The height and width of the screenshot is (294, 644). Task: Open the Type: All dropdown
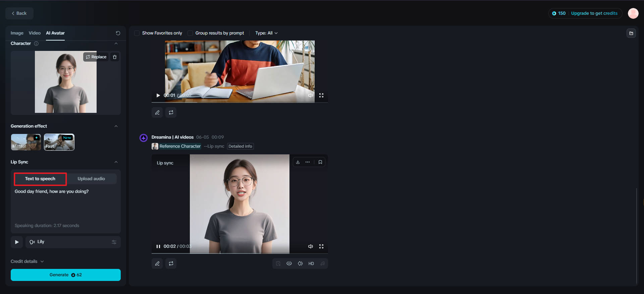pyautogui.click(x=266, y=33)
